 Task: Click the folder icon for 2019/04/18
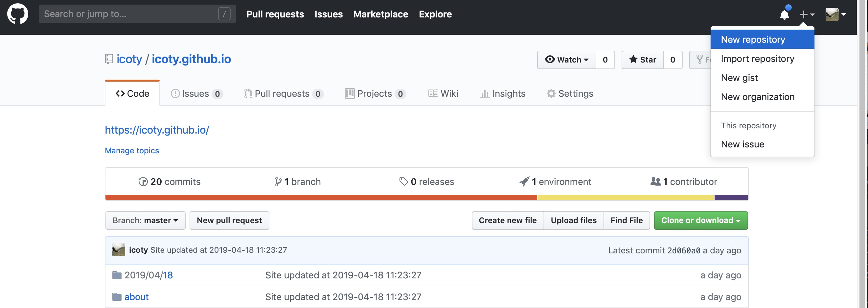[117, 275]
